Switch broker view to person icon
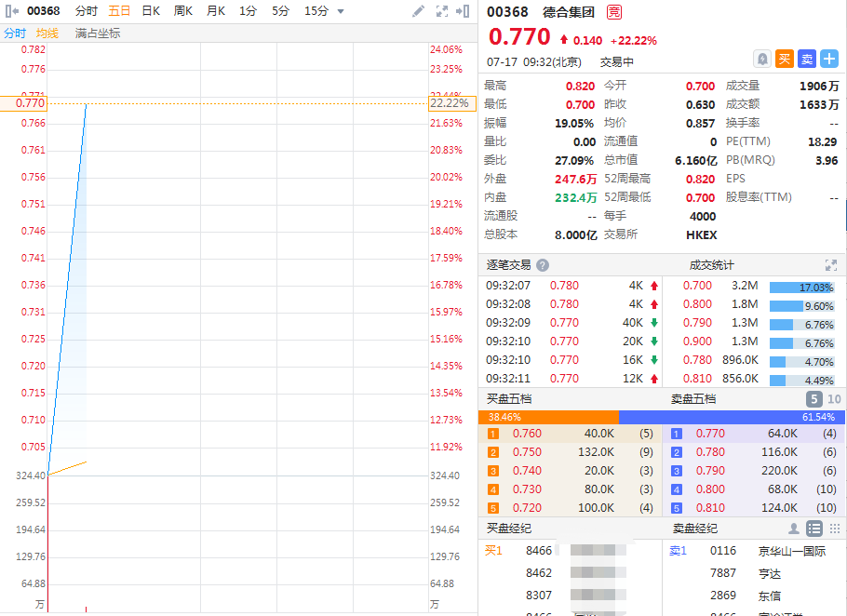The height and width of the screenshot is (616, 847). point(794,529)
